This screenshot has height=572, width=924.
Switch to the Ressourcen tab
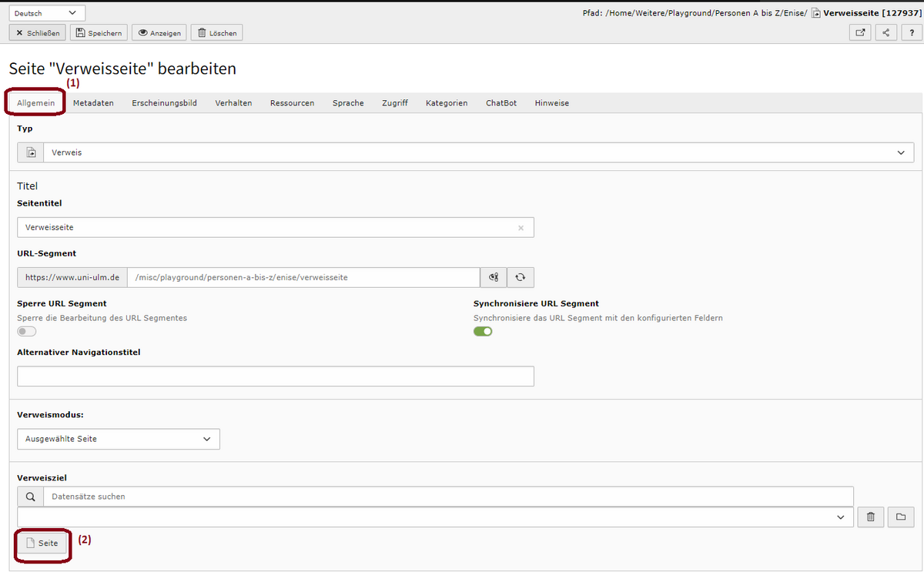pyautogui.click(x=292, y=103)
